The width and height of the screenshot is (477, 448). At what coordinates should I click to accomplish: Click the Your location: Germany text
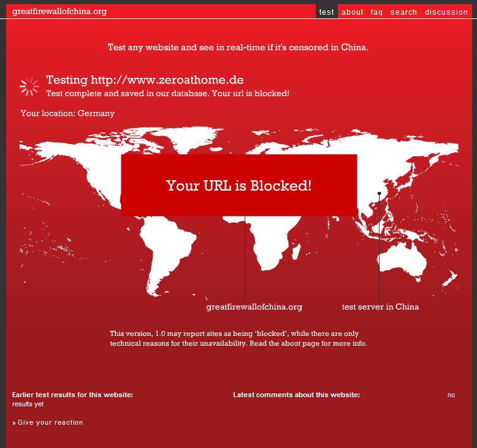click(x=67, y=113)
